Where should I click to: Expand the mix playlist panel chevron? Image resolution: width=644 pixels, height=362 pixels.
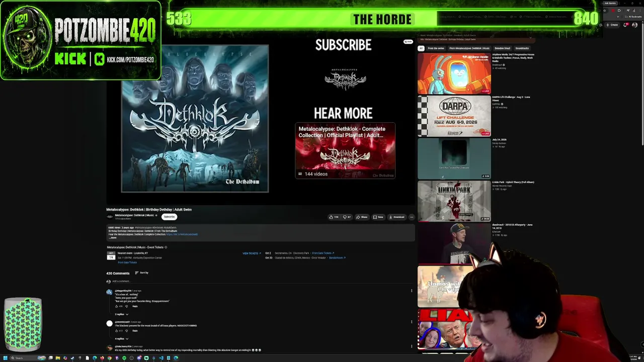[530, 38]
